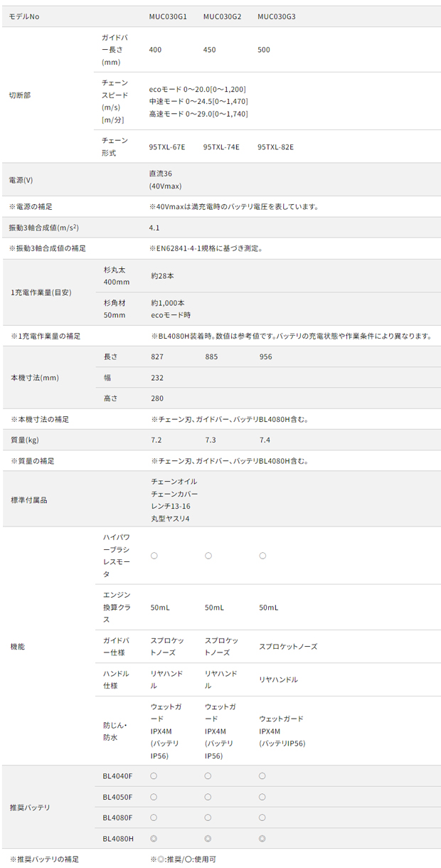Click the 約28本 value
This screenshot has width=441, height=868.
coord(162,276)
